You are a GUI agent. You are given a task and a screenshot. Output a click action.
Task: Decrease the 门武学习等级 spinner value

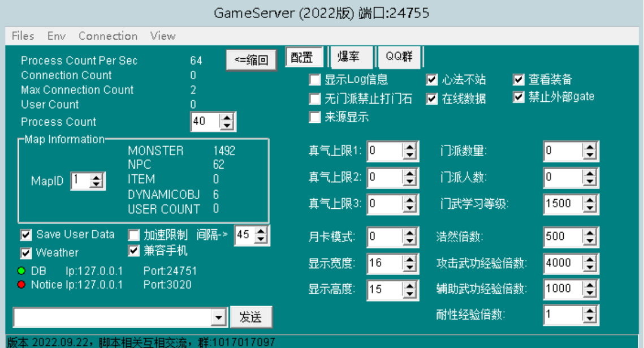[590, 207]
